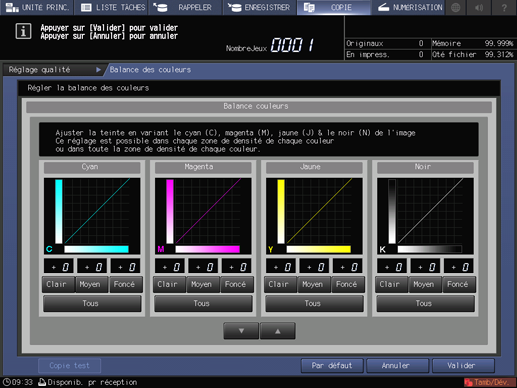Click the Copie test button
This screenshot has height=388, width=517.
[x=69, y=365]
